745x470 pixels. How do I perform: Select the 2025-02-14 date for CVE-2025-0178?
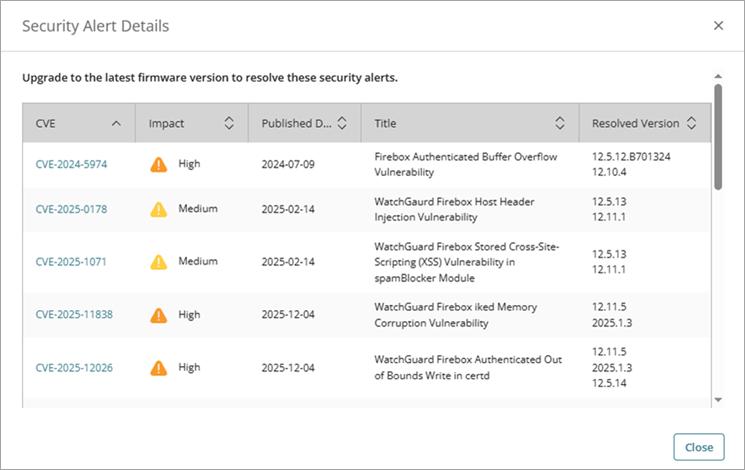coord(288,210)
